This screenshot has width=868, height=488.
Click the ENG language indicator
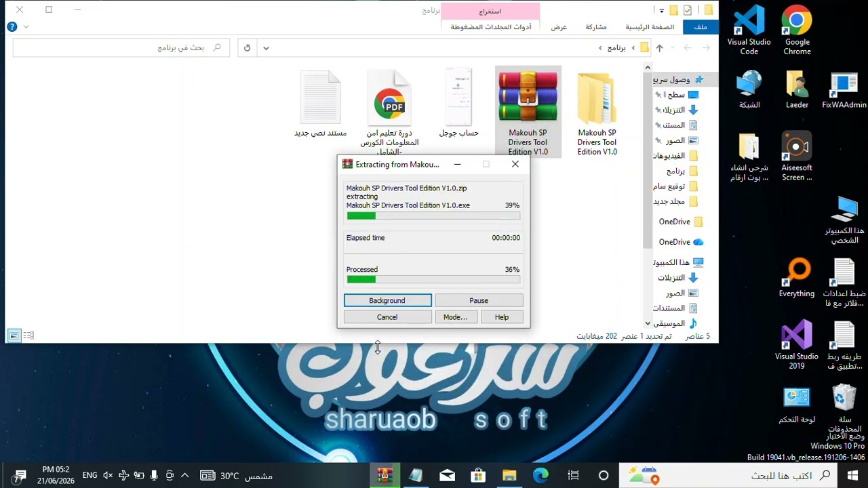pos(90,476)
